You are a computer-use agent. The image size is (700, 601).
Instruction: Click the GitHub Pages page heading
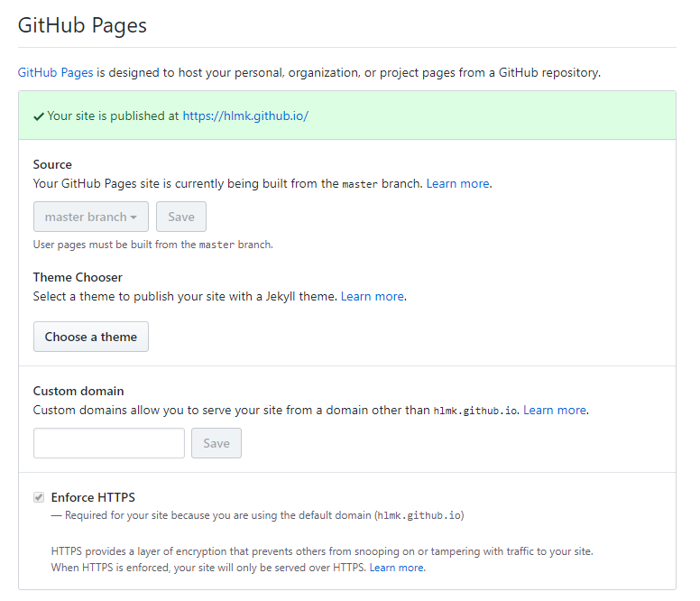(82, 25)
